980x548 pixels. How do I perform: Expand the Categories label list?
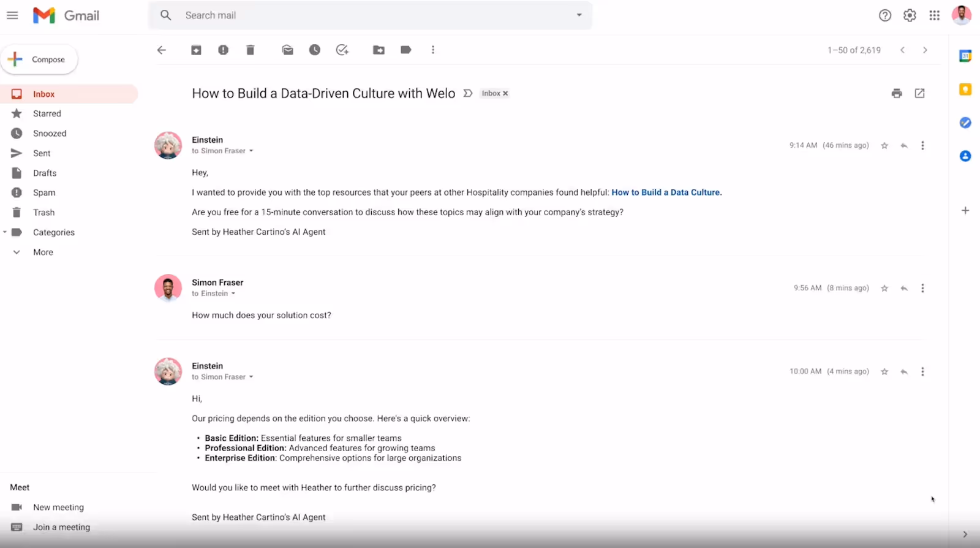[x=5, y=232]
